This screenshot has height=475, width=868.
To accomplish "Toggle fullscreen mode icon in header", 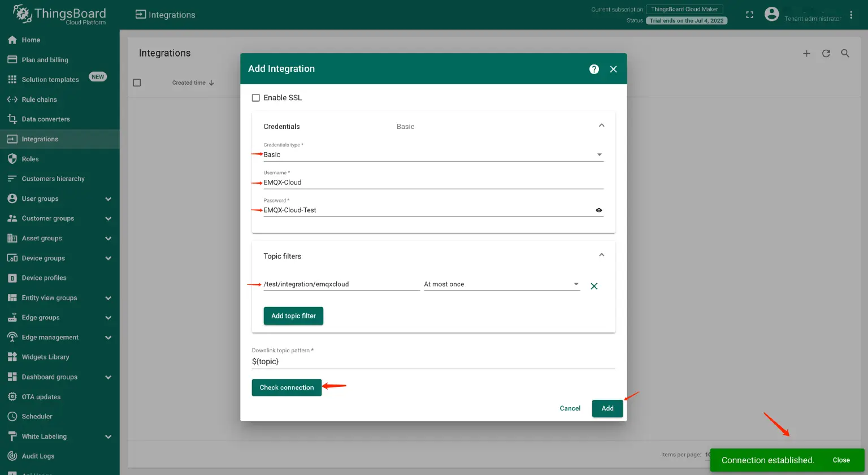I will point(749,15).
